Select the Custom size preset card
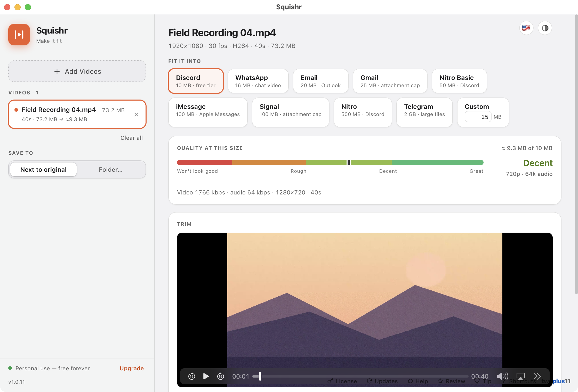Screen dimensions: 578x392 coord(483,112)
